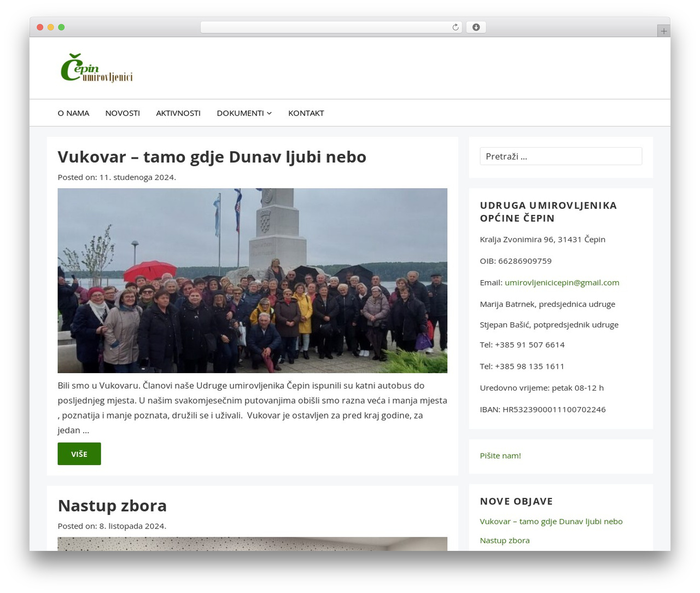Viewport: 700px width, 593px height.
Task: Follow the 'Pišite nam!' link
Action: coord(500,456)
